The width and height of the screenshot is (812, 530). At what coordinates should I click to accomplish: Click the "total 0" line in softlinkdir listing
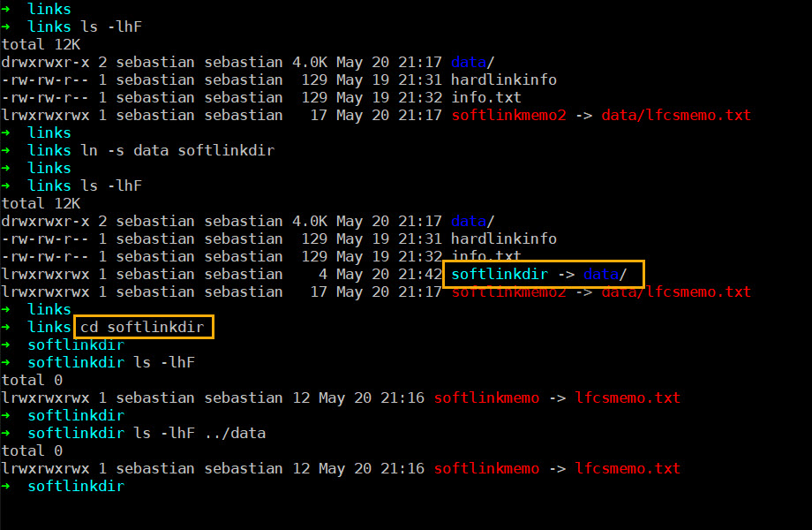(32, 379)
